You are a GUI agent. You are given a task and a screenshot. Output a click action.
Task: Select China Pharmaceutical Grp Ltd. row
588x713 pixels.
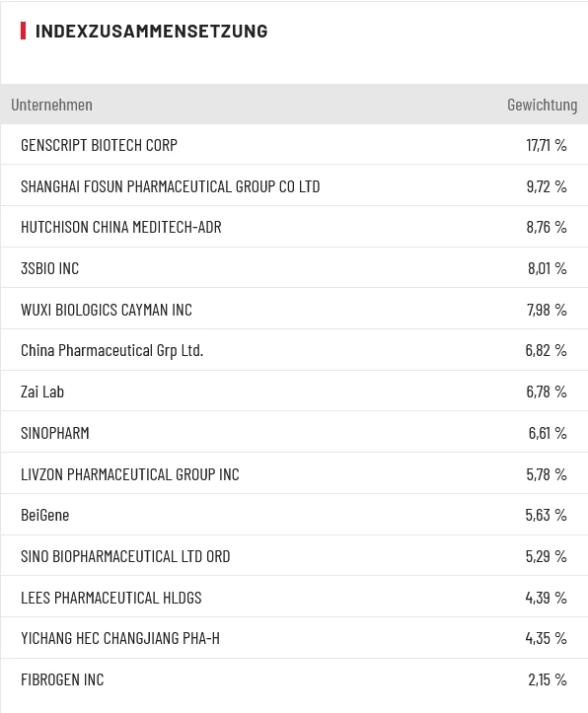coord(294,350)
